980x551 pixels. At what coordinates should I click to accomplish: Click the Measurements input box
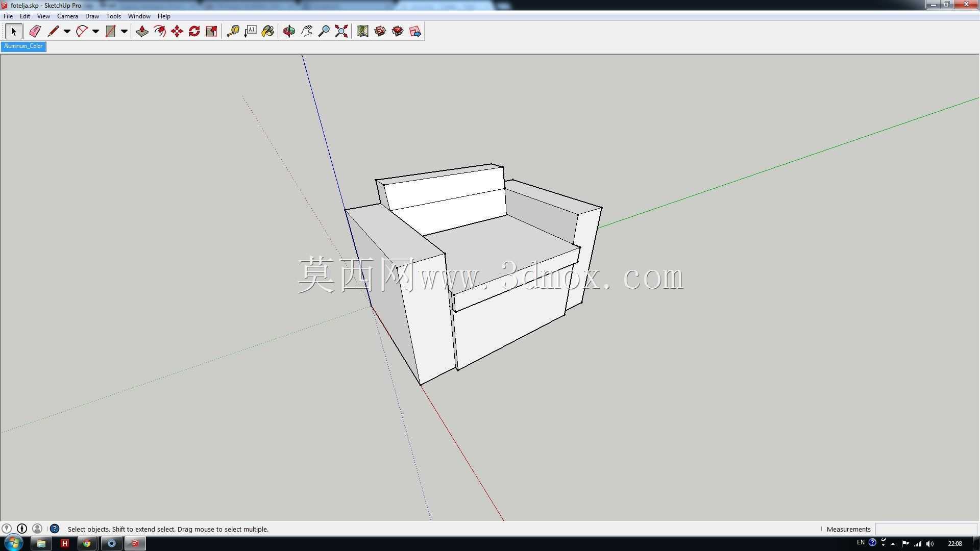(x=926, y=529)
